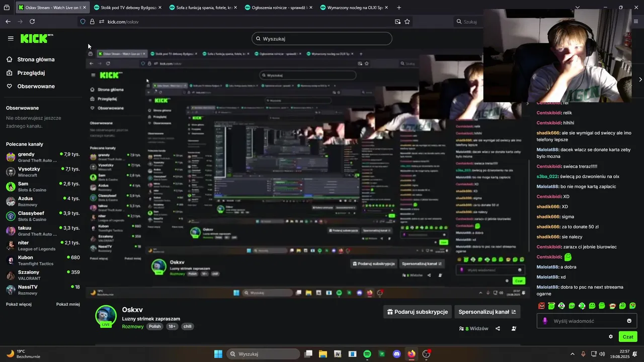Click Centskibidi username on relik message
This screenshot has height=362, width=644.
point(548,113)
